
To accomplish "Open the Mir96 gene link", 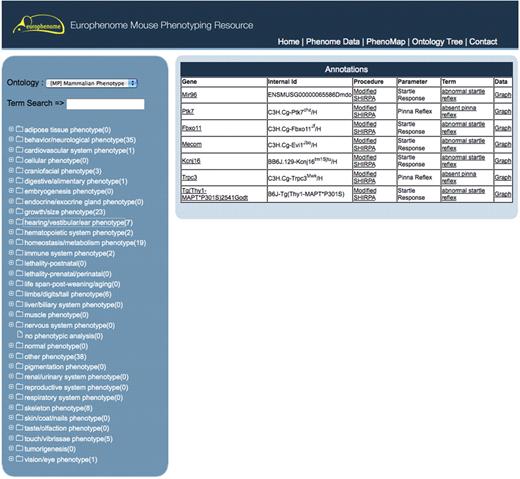I will point(189,95).
